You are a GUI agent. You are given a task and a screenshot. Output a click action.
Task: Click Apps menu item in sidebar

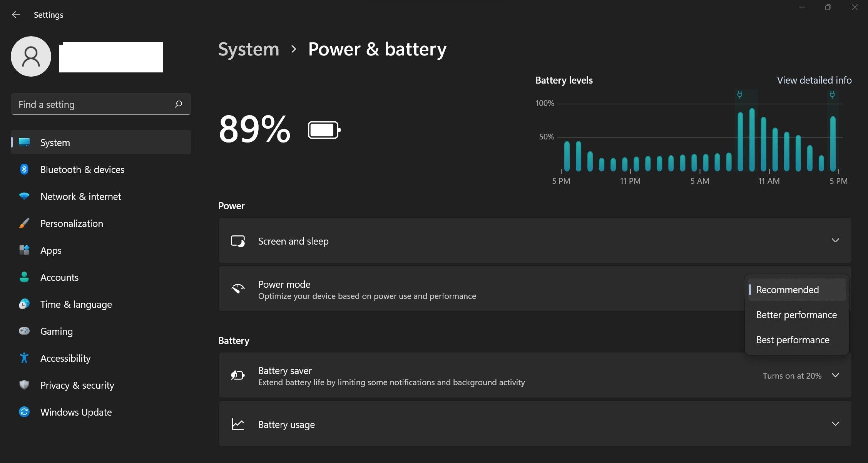[50, 250]
